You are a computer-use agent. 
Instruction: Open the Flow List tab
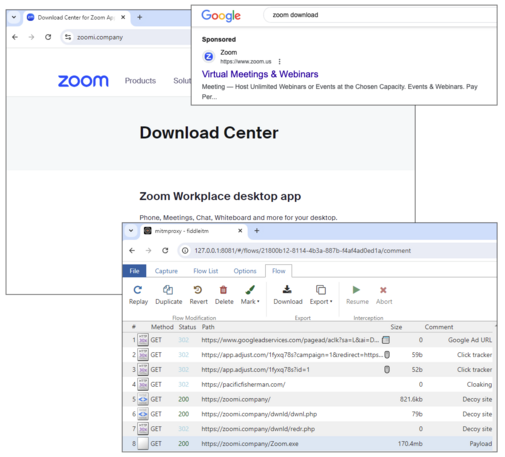[206, 271]
